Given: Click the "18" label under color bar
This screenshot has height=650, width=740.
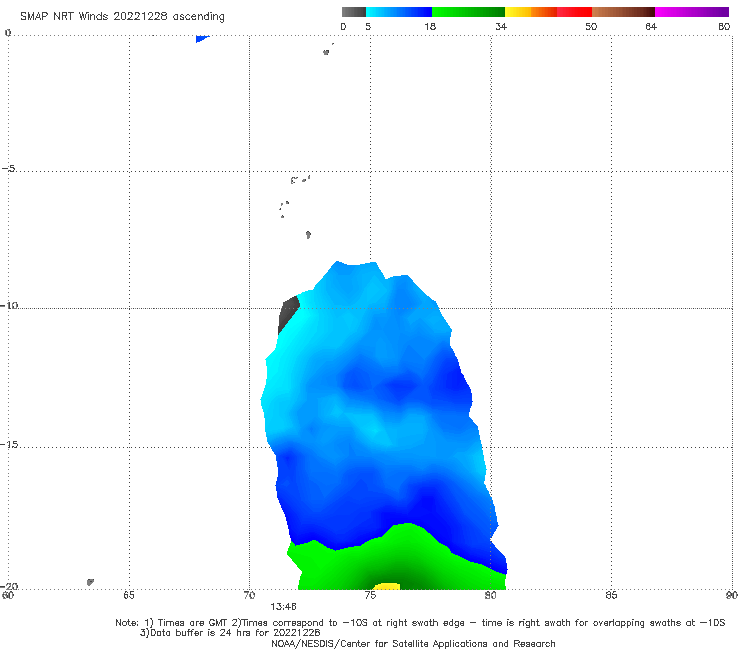Looking at the screenshot, I should click(430, 27).
